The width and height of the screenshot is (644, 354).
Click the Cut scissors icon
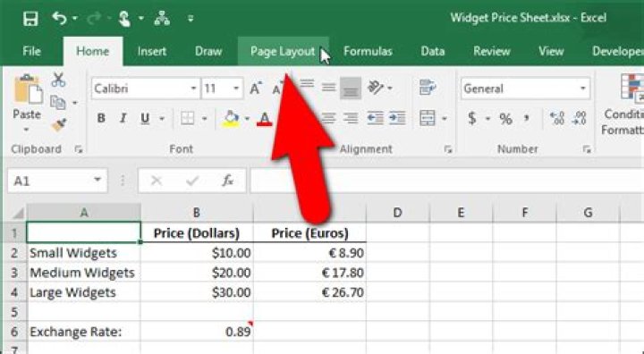pyautogui.click(x=58, y=80)
